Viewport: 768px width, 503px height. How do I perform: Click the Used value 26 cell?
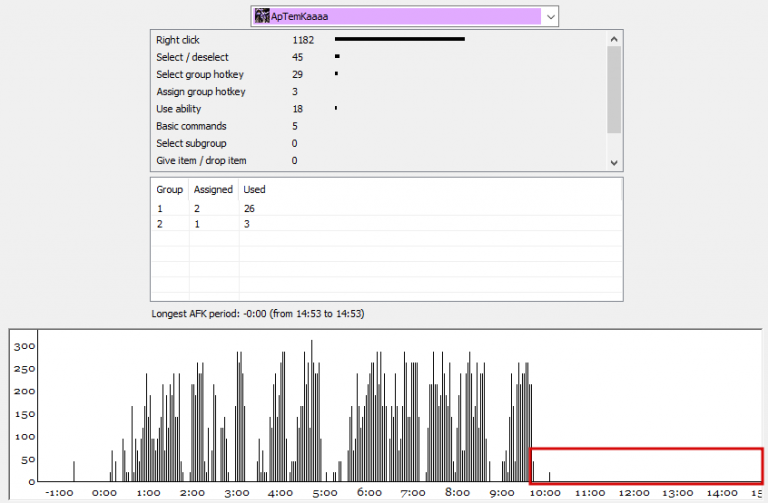tap(249, 209)
